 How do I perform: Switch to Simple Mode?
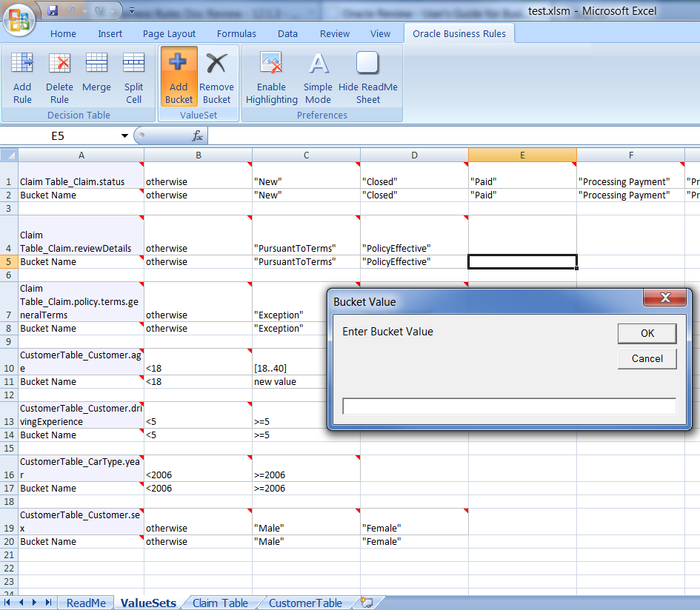318,78
